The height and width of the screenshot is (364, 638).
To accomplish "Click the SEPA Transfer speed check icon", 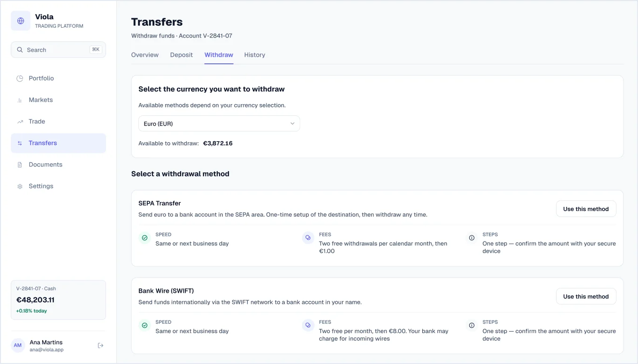I will (144, 238).
